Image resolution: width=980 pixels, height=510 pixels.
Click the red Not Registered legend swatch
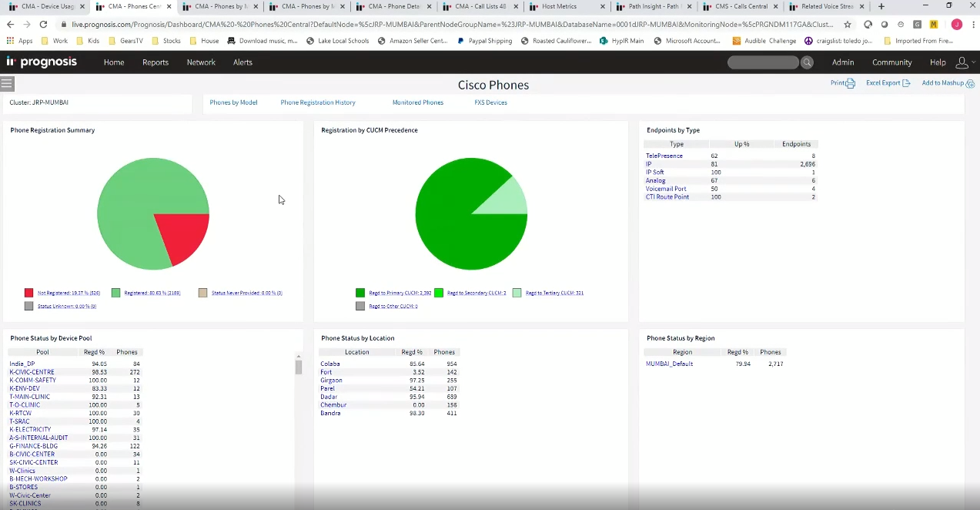[29, 293]
